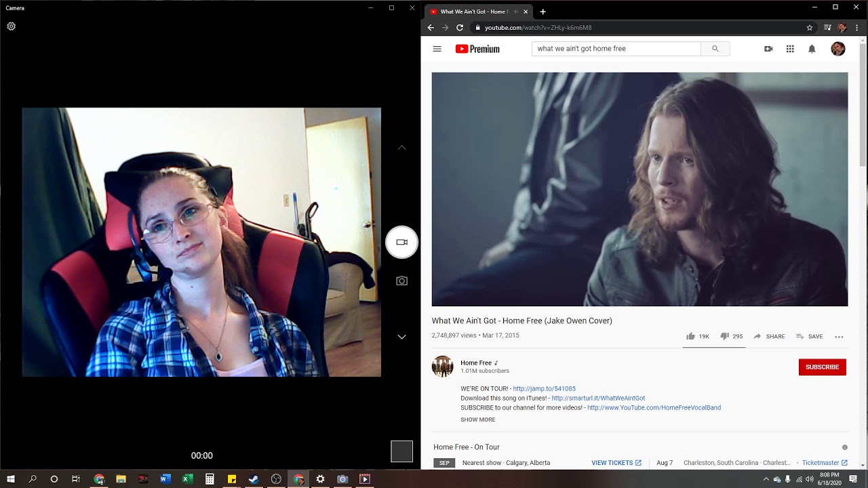This screenshot has height=488, width=868.
Task: Open Chrome media control icon
Action: [x=827, y=28]
